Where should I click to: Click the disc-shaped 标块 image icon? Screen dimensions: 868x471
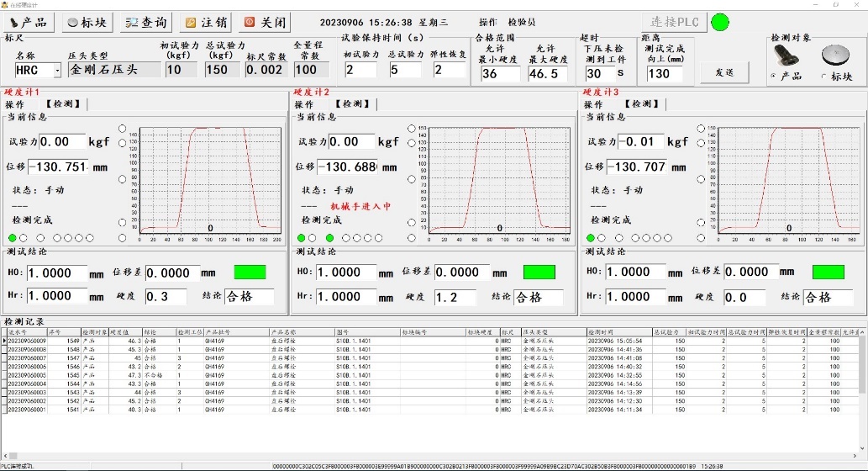coord(835,56)
